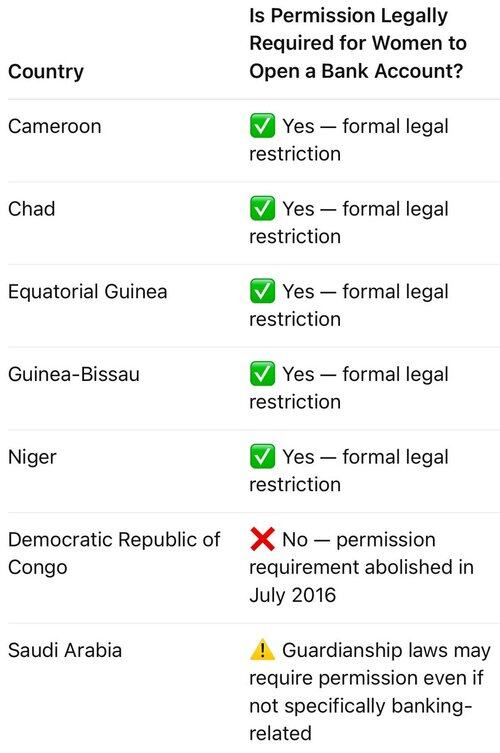500x753 pixels.
Task: Click the Guardianship laws note text
Action: pos(370,692)
